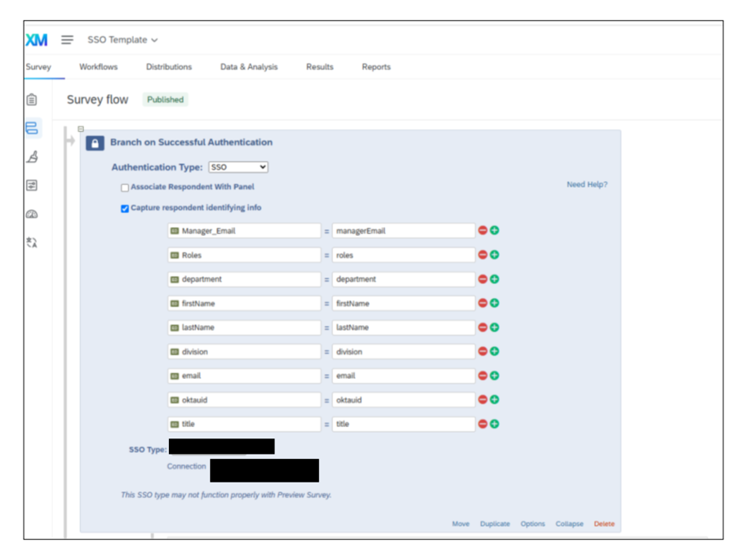Click the XM logo
The height and width of the screenshot is (560, 747).
37,40
